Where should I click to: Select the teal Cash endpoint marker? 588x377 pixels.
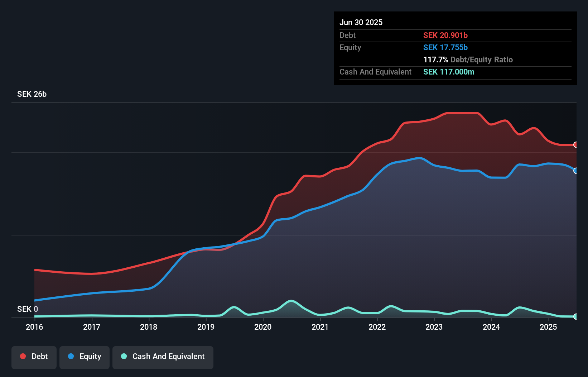[575, 316]
